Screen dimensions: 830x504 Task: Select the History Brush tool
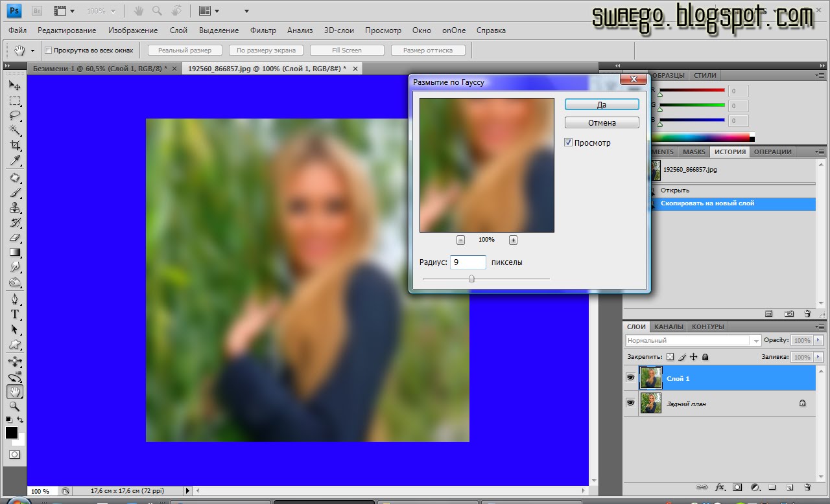[x=14, y=223]
